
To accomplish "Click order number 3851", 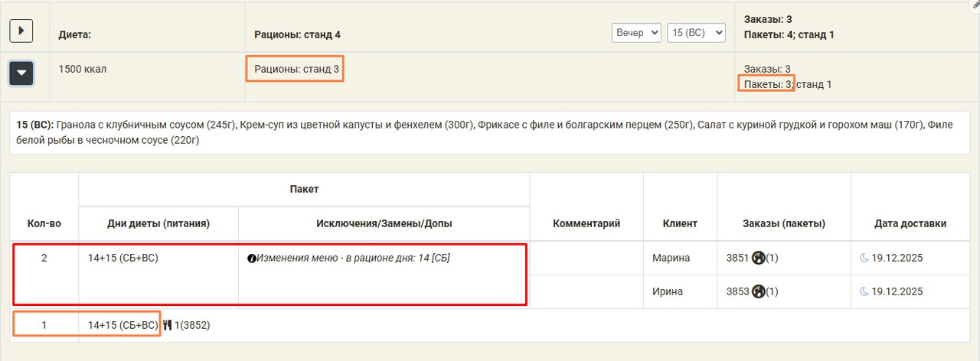I will click(x=737, y=259).
